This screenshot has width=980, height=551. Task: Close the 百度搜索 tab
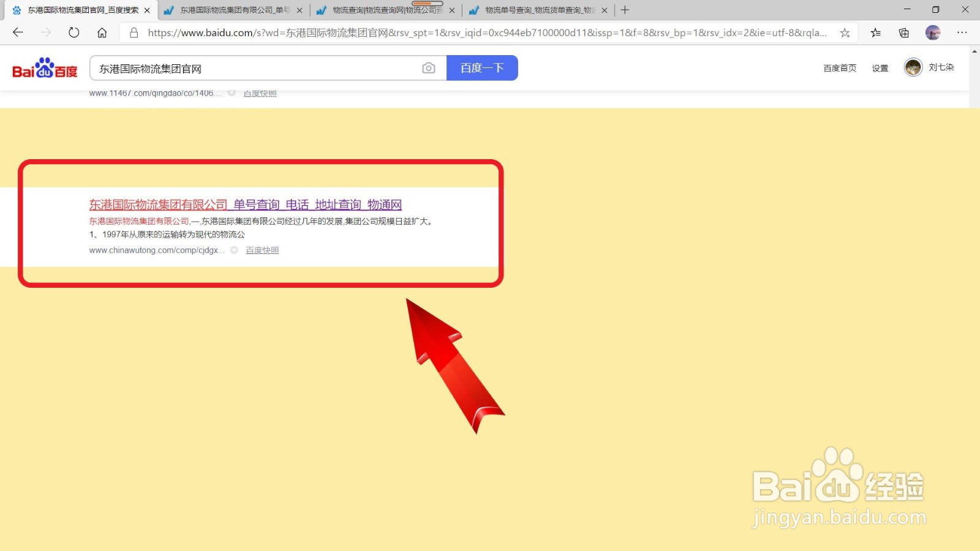click(147, 10)
